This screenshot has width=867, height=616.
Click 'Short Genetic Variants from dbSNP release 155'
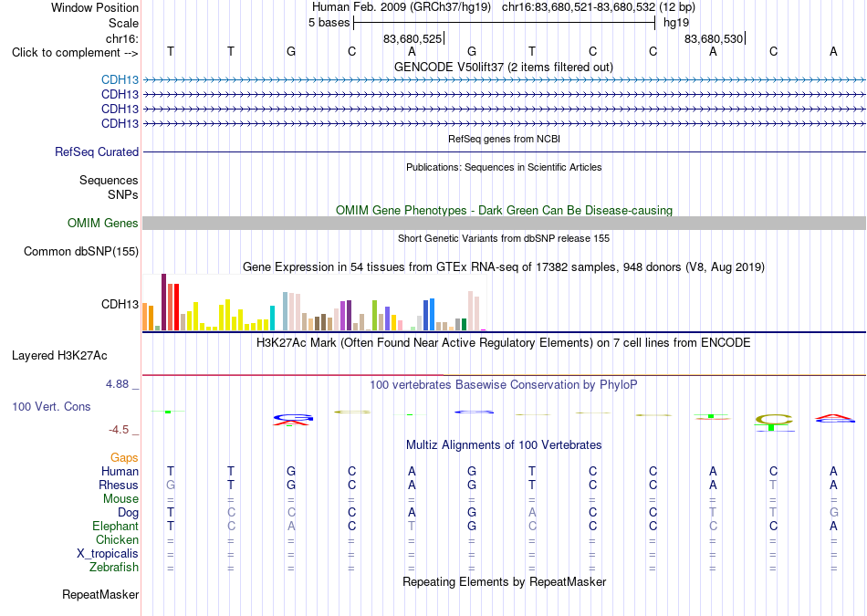click(504, 238)
